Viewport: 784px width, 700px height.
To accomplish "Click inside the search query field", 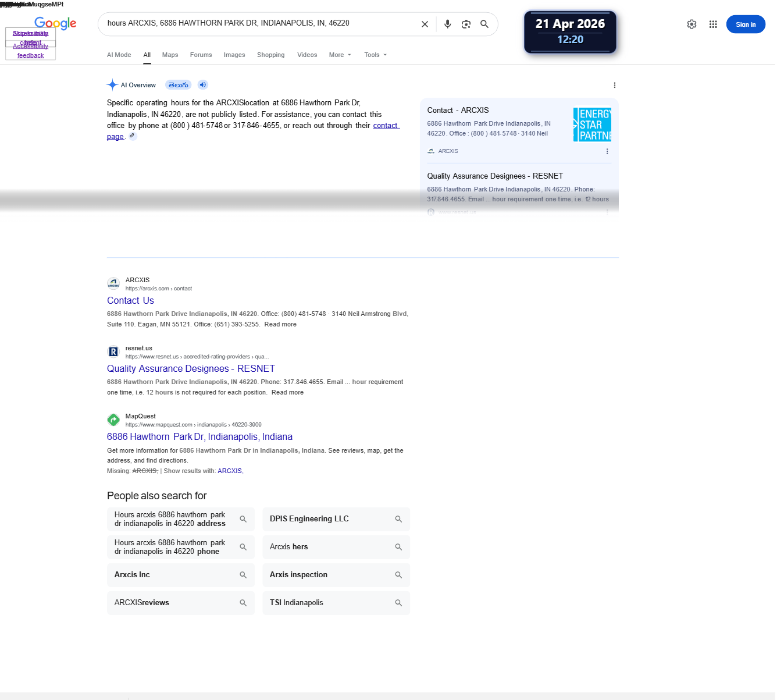I will [259, 23].
